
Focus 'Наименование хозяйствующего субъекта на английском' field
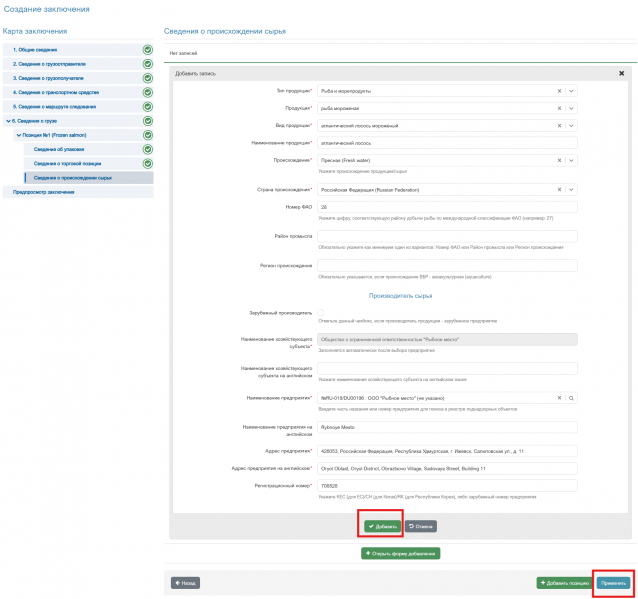point(447,368)
